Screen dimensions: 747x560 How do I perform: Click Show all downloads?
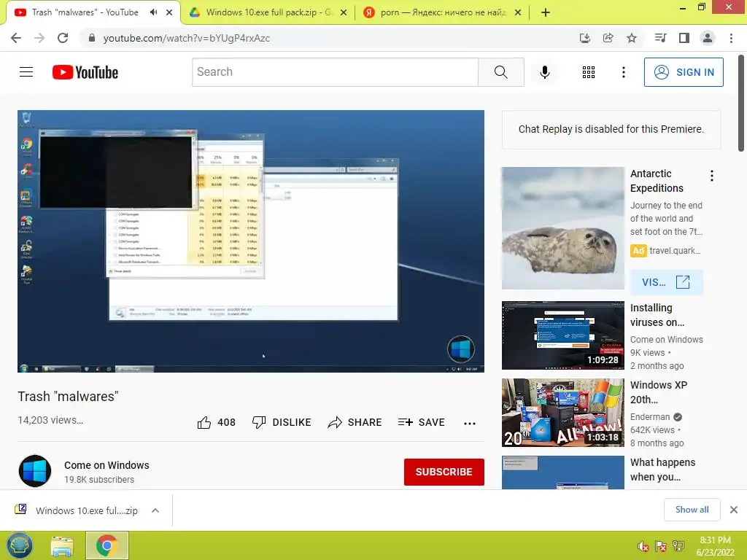(x=692, y=510)
